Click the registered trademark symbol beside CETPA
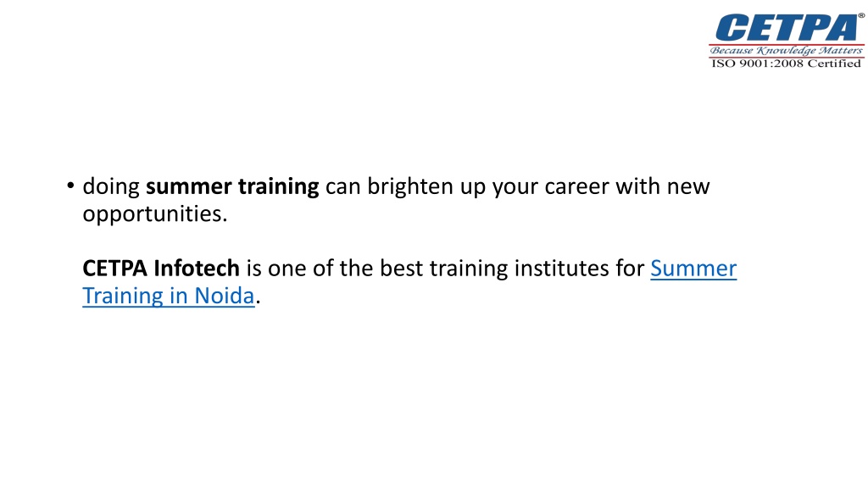This screenshot has width=868, height=488. [x=861, y=16]
